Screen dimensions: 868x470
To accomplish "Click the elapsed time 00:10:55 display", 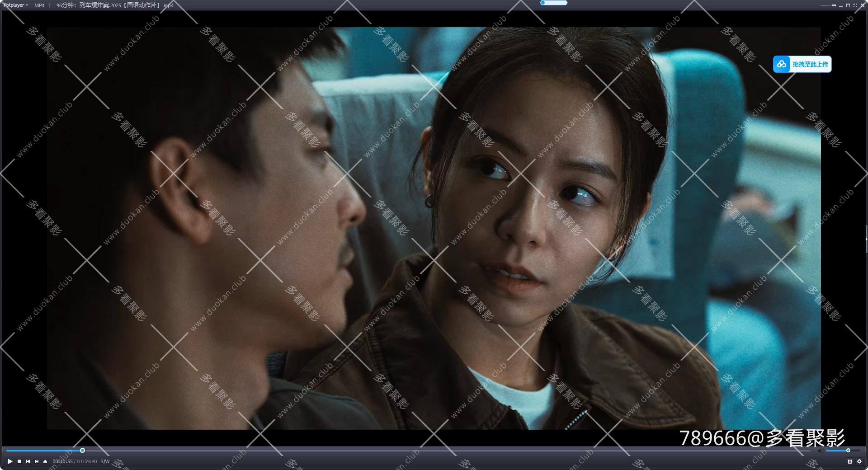I will point(62,462).
